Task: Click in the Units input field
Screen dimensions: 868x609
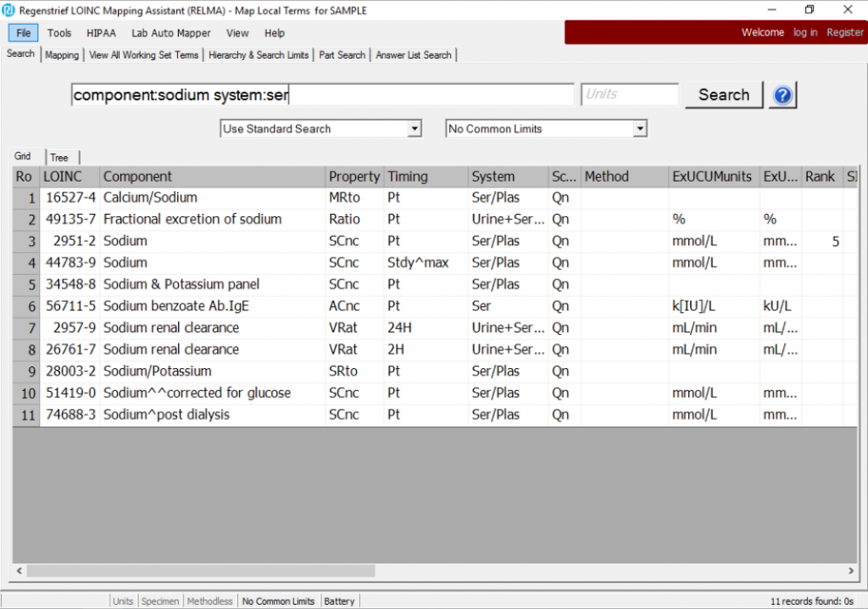Action: pyautogui.click(x=630, y=95)
